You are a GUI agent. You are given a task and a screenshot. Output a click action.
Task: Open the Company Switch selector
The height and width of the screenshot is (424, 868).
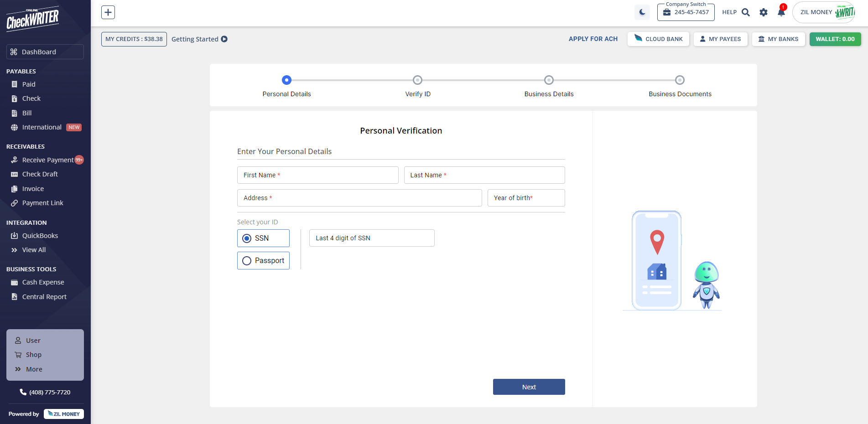(x=686, y=12)
